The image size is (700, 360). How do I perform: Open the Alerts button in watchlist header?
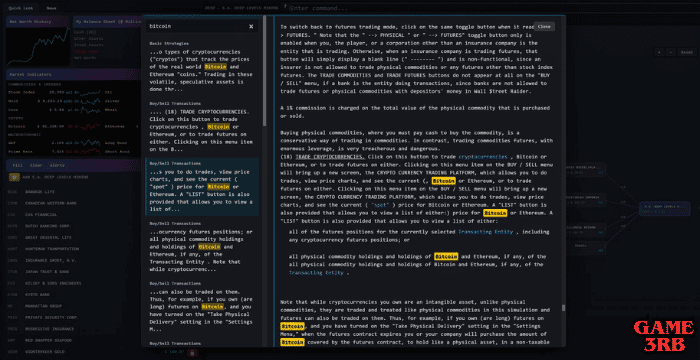pos(57,165)
